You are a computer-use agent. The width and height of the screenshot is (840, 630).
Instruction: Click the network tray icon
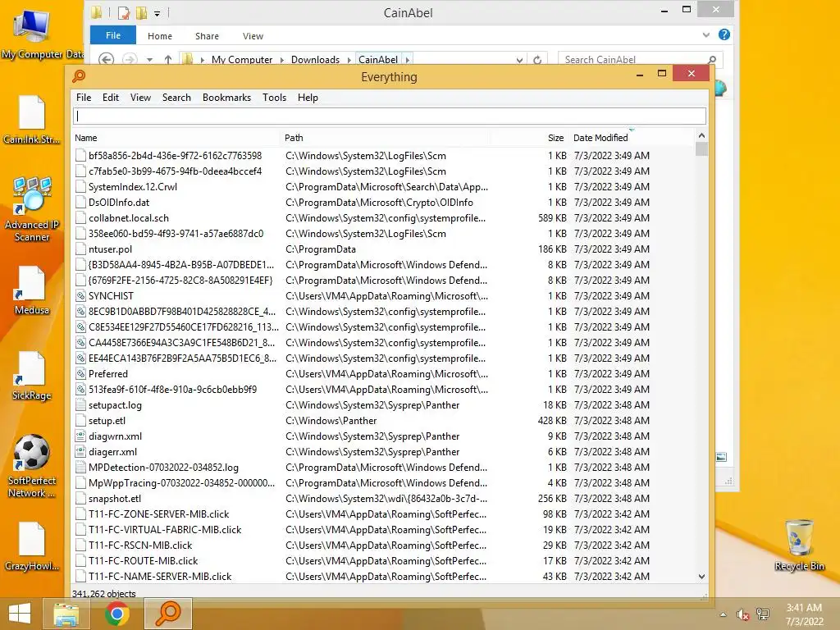click(762, 614)
